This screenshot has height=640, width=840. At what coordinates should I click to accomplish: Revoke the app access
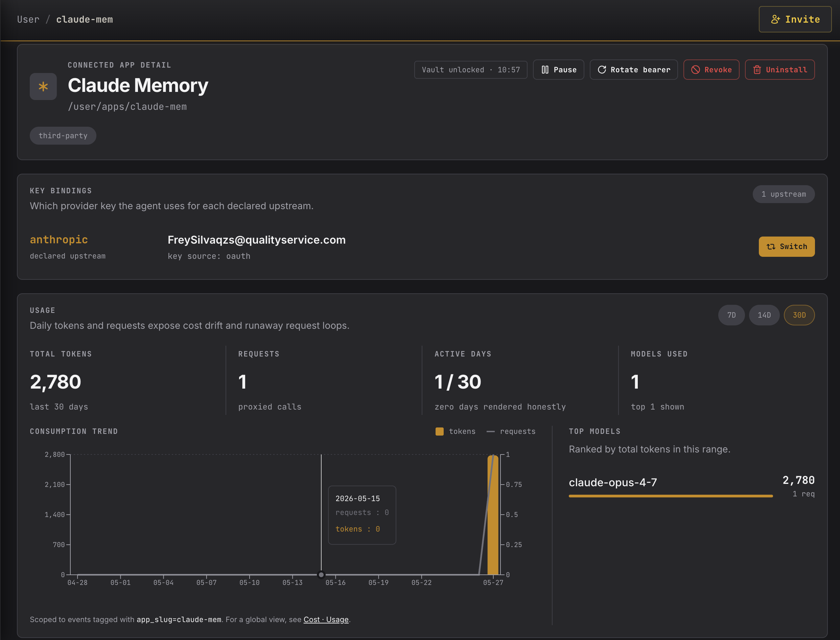pos(711,70)
